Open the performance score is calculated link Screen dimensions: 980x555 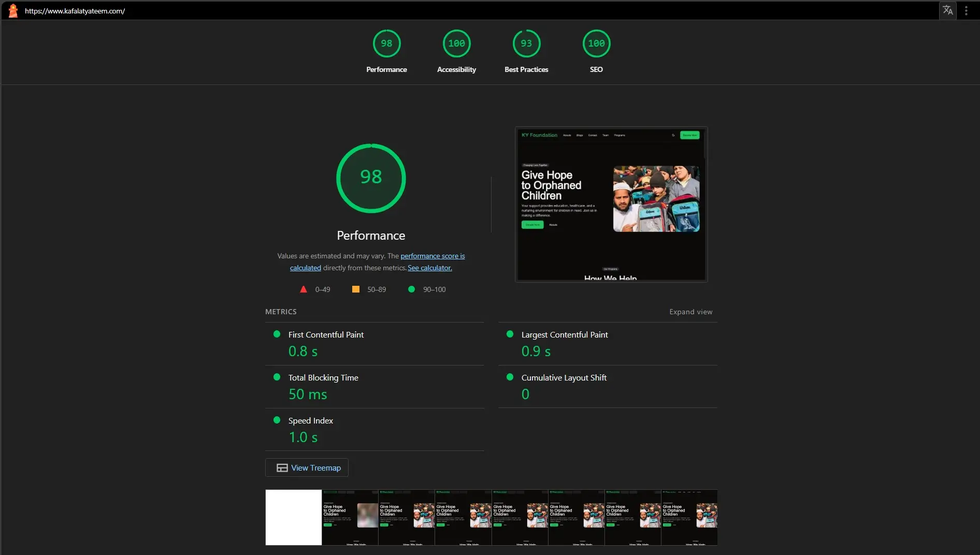tap(433, 256)
